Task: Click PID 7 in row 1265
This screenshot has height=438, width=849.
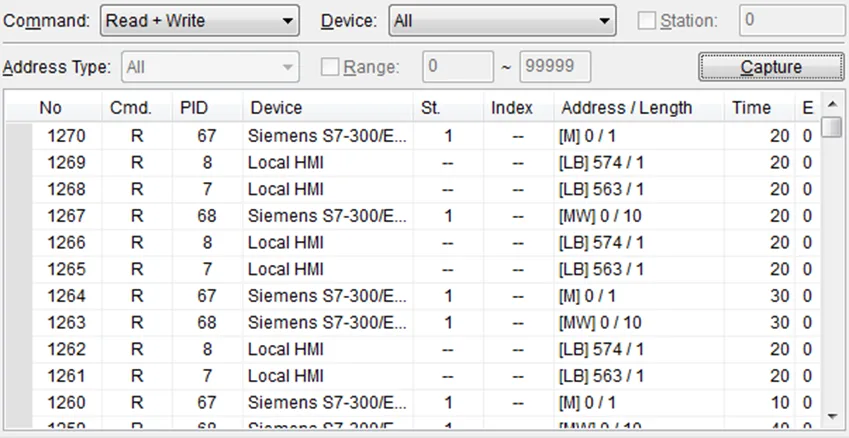Action: pos(207,269)
